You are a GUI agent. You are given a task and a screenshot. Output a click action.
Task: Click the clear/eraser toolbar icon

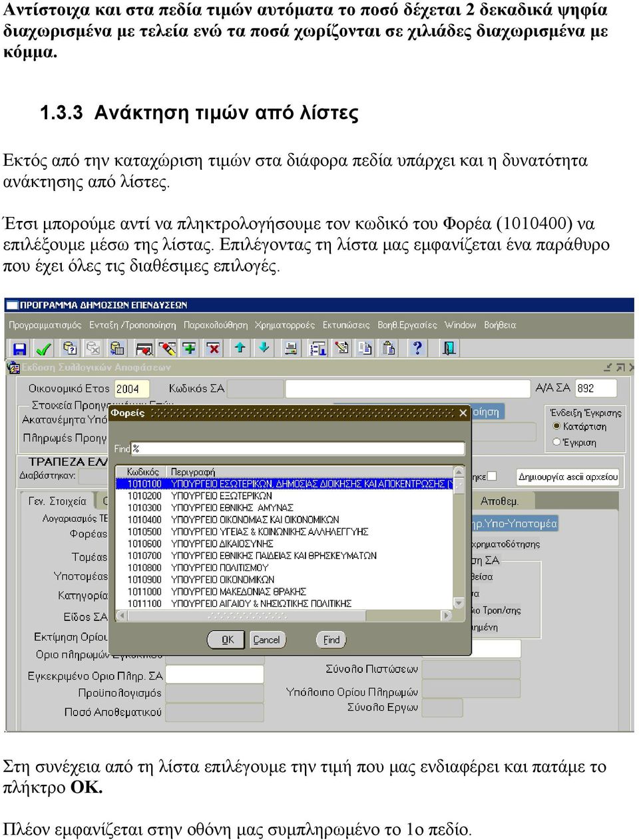pyautogui.click(x=166, y=348)
